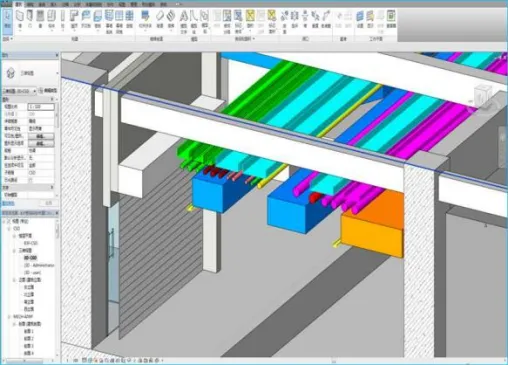Image resolution: width=509 pixels, height=366 pixels.
Task: Select the Model Group tool
Action: point(205,21)
